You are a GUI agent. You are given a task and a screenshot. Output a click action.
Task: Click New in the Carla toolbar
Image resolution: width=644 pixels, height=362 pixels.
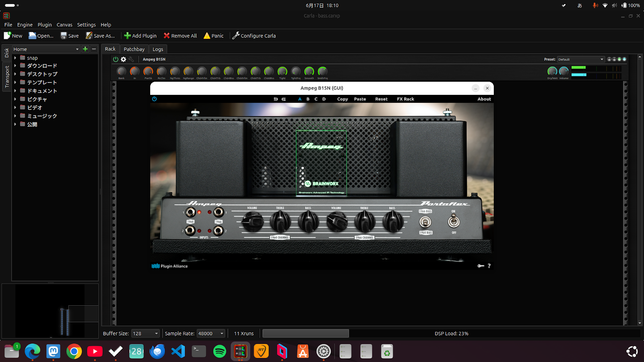tap(13, 36)
